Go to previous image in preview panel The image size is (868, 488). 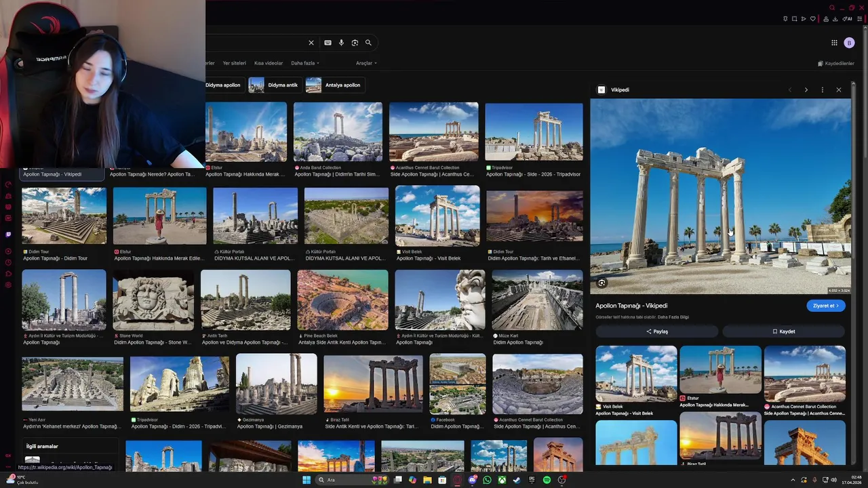(789, 89)
